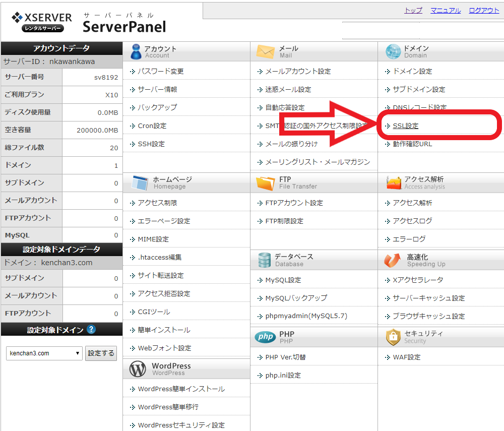
Task: Open FTP制限設定
Action: [x=284, y=221]
